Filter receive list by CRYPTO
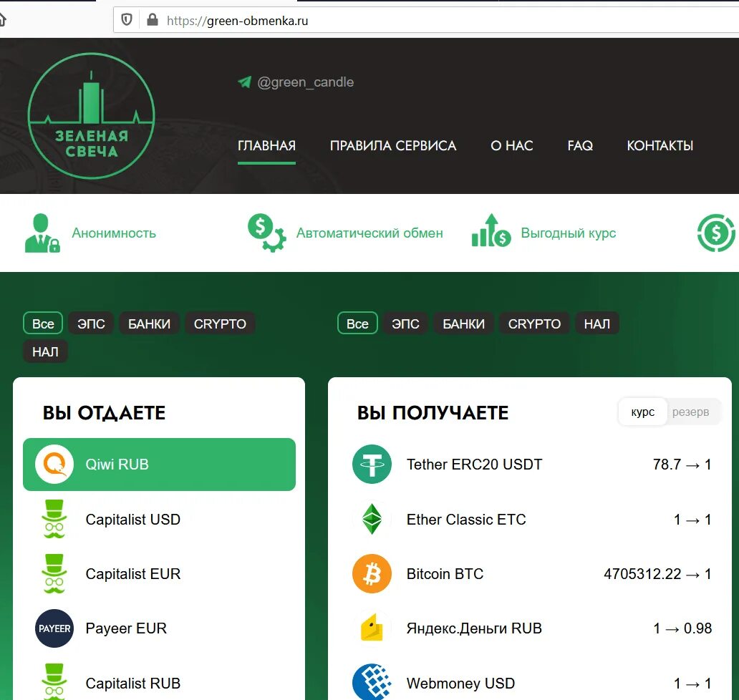Viewport: 739px width, 700px height. point(534,324)
